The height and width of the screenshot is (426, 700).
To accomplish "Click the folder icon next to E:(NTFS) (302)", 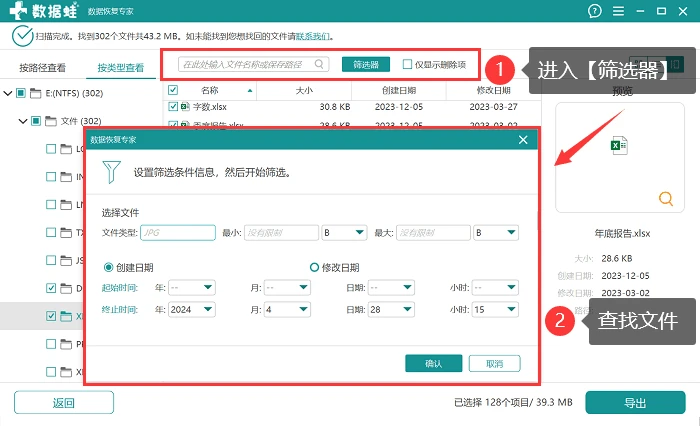I will [x=36, y=93].
